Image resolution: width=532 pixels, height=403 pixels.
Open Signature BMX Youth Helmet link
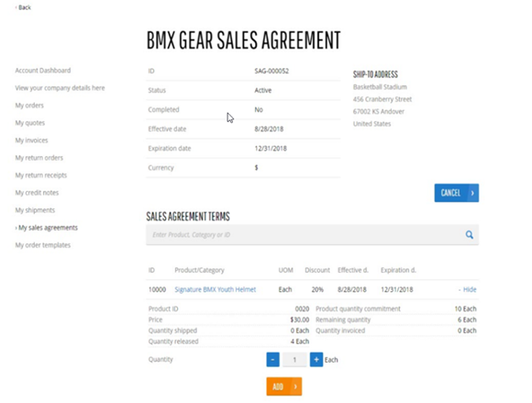[x=216, y=289]
